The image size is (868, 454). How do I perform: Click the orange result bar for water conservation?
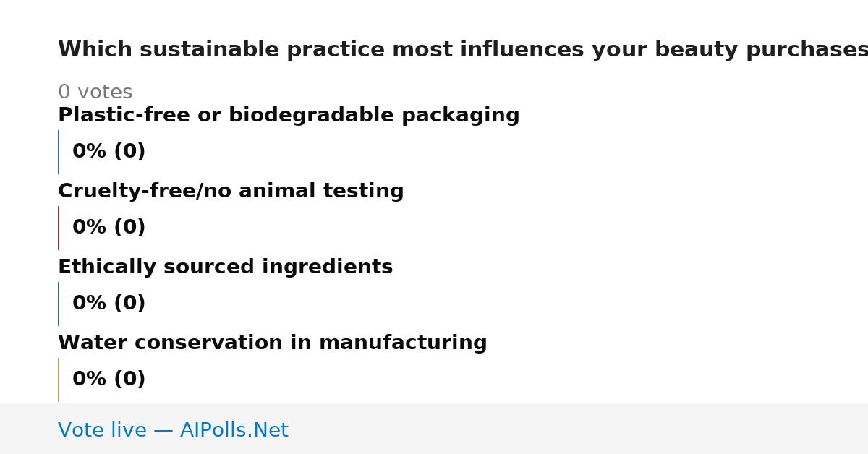coord(58,380)
